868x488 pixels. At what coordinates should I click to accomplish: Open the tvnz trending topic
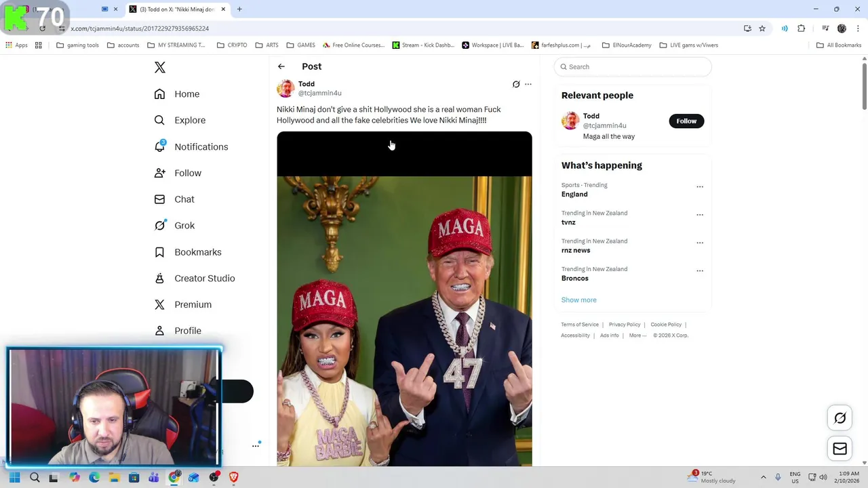pos(568,222)
